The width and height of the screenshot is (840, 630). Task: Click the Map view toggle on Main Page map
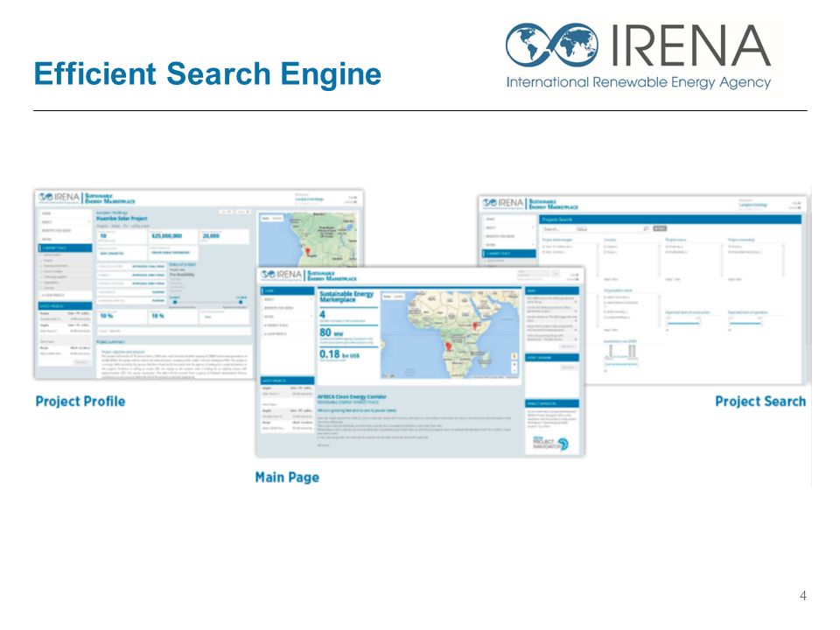(387, 297)
